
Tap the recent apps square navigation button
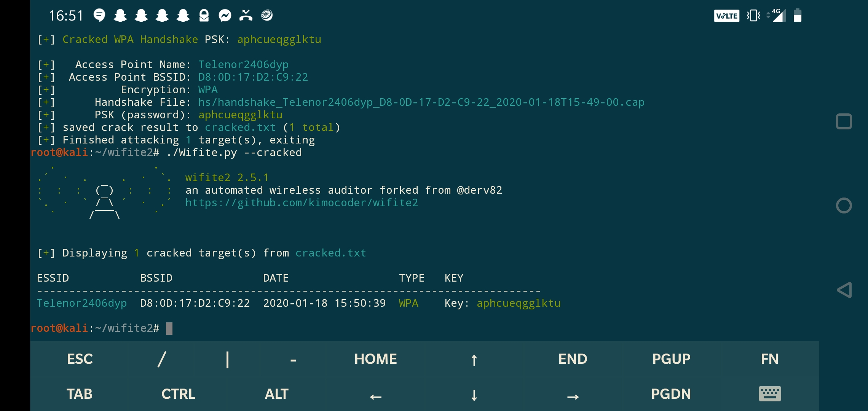[x=844, y=121]
